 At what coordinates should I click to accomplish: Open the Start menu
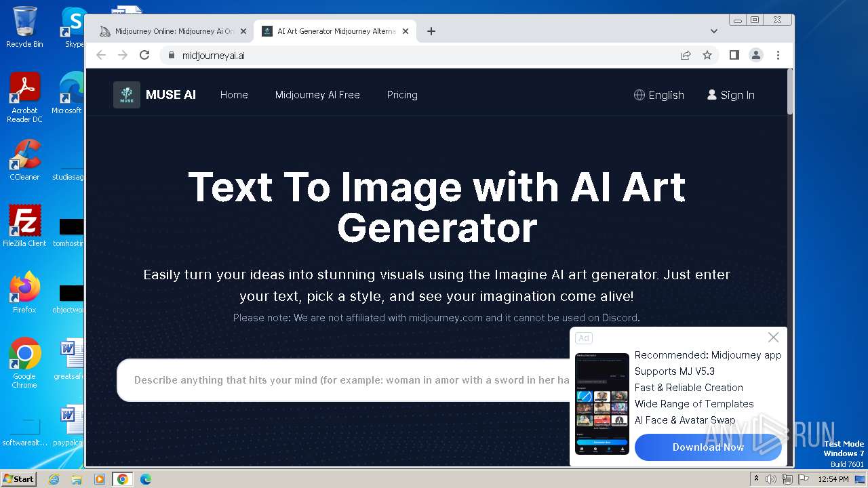click(19, 479)
